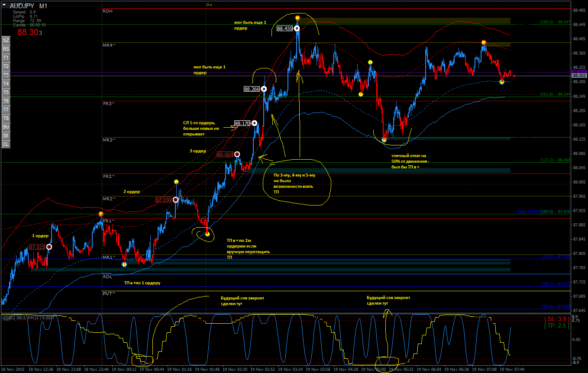588x373 pixels.
Task: Click the PVT^ pivot level label
Action: pos(109,294)
